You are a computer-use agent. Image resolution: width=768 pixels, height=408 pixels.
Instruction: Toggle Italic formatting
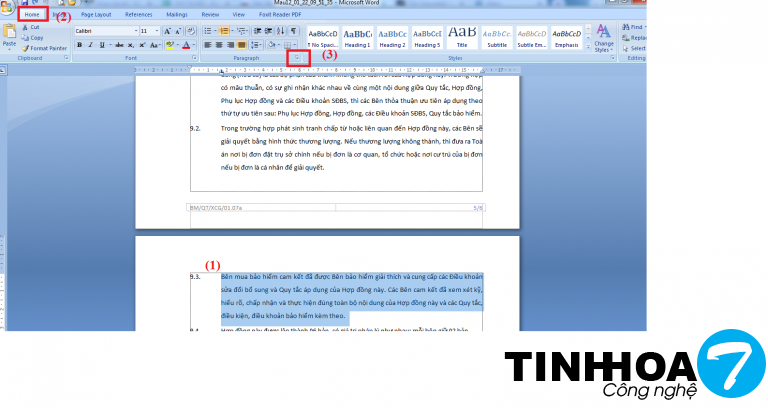click(x=90, y=45)
